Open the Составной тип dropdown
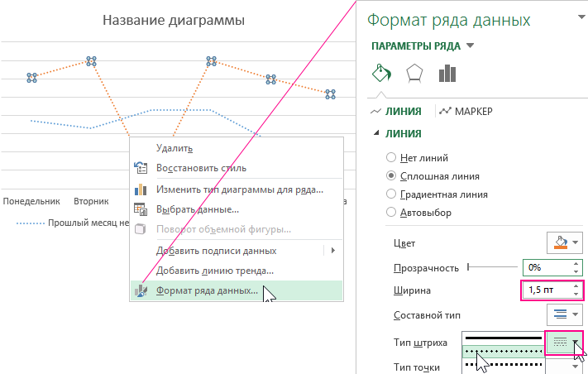This screenshot has width=588, height=374. tap(565, 314)
